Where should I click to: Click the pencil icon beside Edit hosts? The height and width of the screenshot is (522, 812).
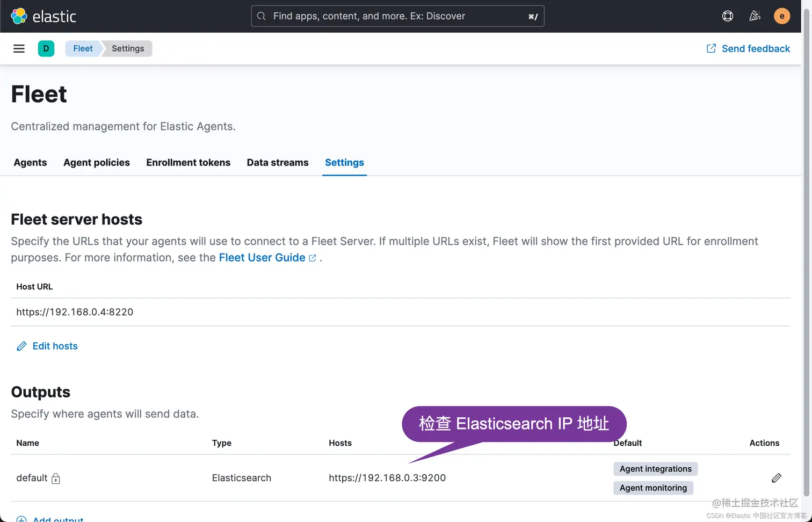(x=21, y=346)
